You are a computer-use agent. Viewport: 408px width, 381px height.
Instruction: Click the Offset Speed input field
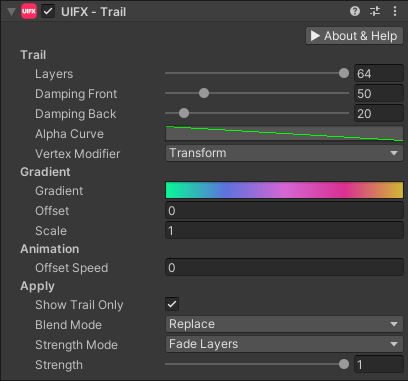click(284, 267)
